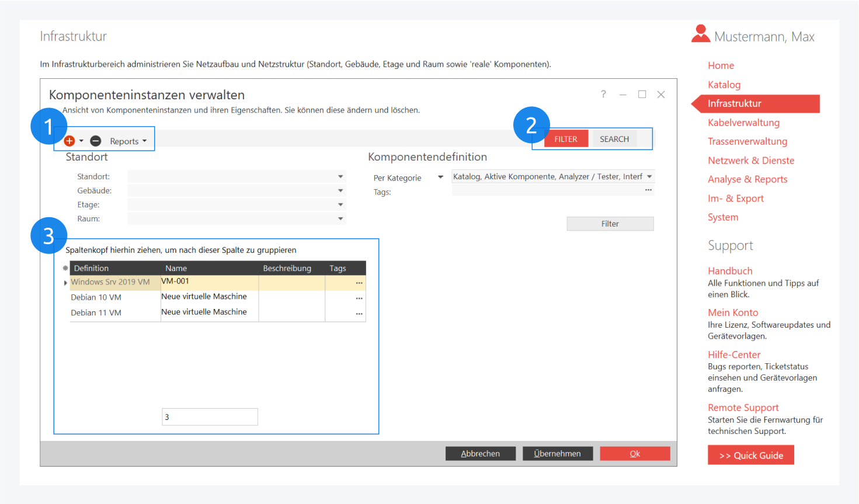Click the black minus remove icon
This screenshot has height=504, width=859.
click(96, 141)
